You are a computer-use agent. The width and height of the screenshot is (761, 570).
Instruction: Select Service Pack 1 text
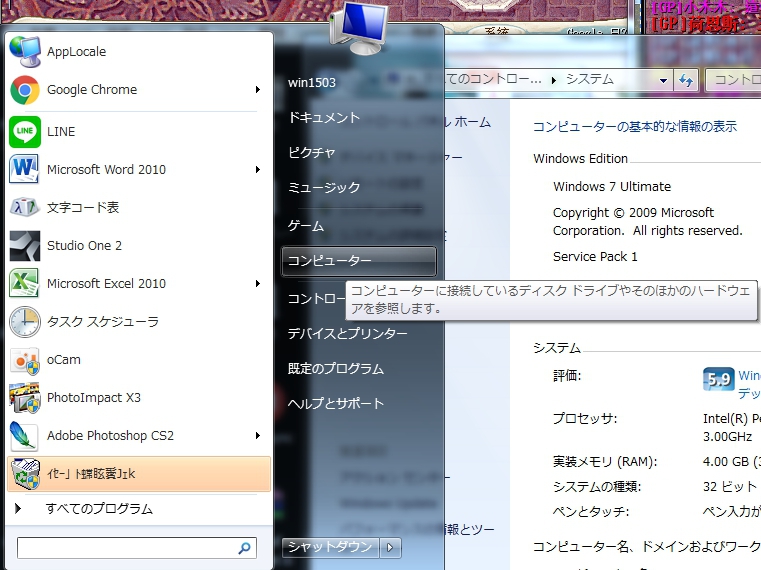point(595,257)
